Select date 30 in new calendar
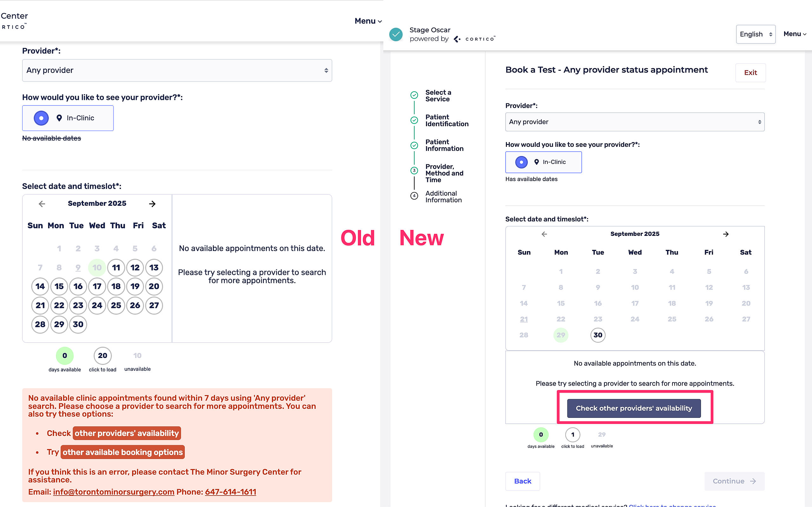The width and height of the screenshot is (812, 507). point(598,335)
